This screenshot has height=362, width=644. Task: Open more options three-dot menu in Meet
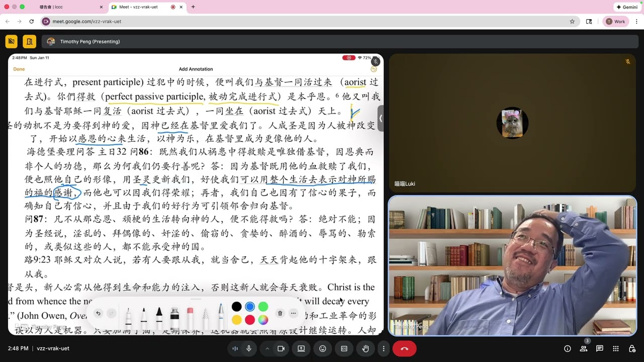[x=383, y=348]
